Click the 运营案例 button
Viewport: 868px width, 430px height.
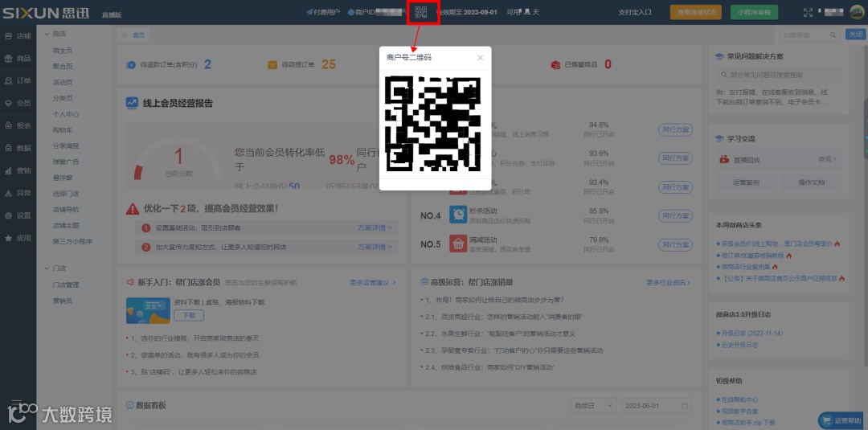746,182
